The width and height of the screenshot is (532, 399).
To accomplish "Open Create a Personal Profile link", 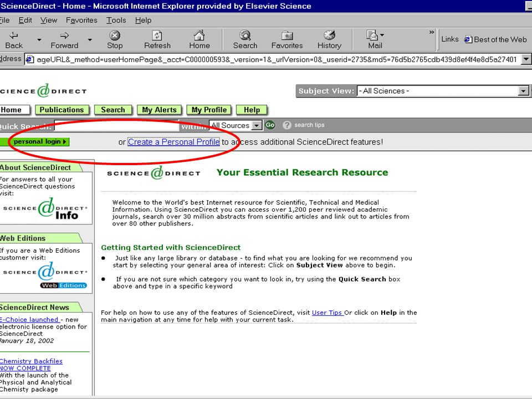I will 173,142.
